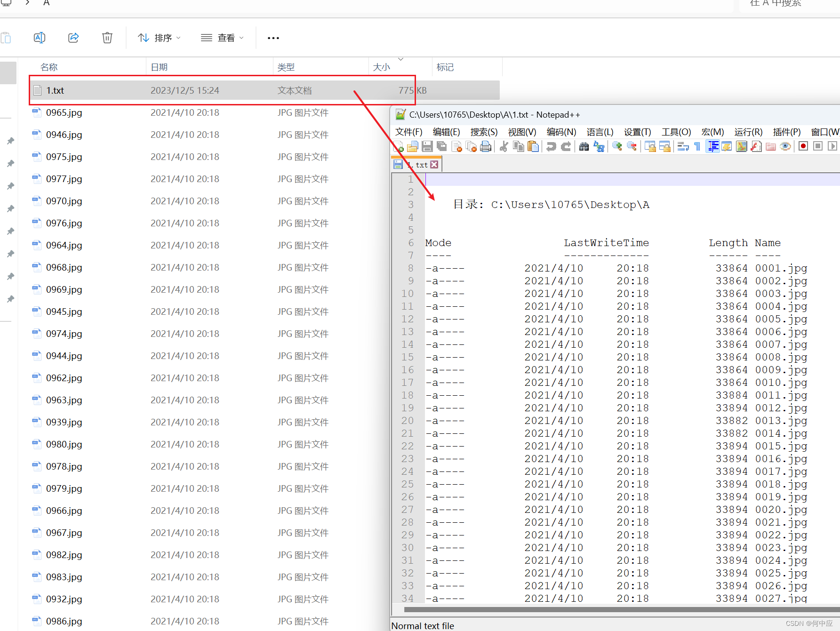Toggle synchronized horizontal scrolling icon
This screenshot has width=840, height=631.
coord(665,147)
